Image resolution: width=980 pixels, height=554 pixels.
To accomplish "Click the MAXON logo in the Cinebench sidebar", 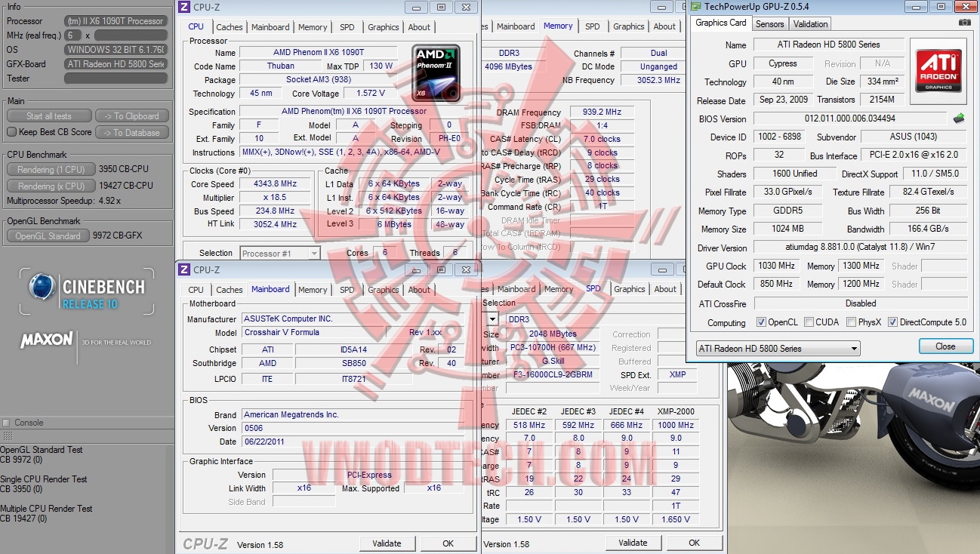I will coord(47,340).
